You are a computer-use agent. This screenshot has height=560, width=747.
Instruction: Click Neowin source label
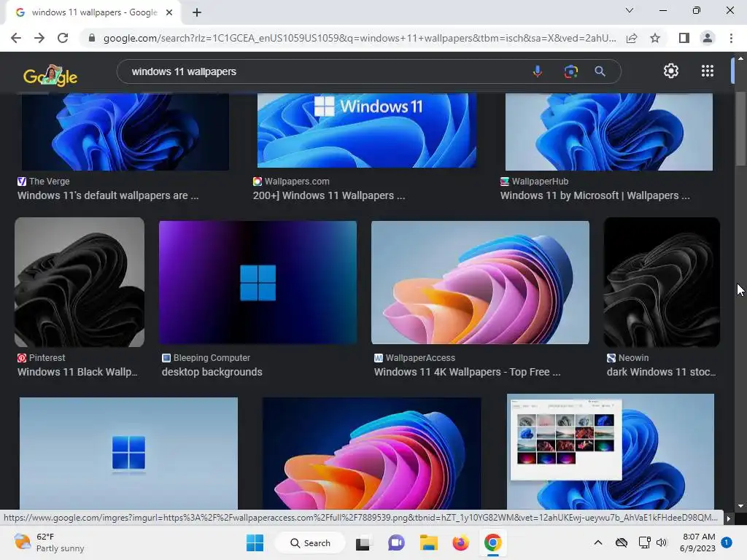click(x=633, y=357)
